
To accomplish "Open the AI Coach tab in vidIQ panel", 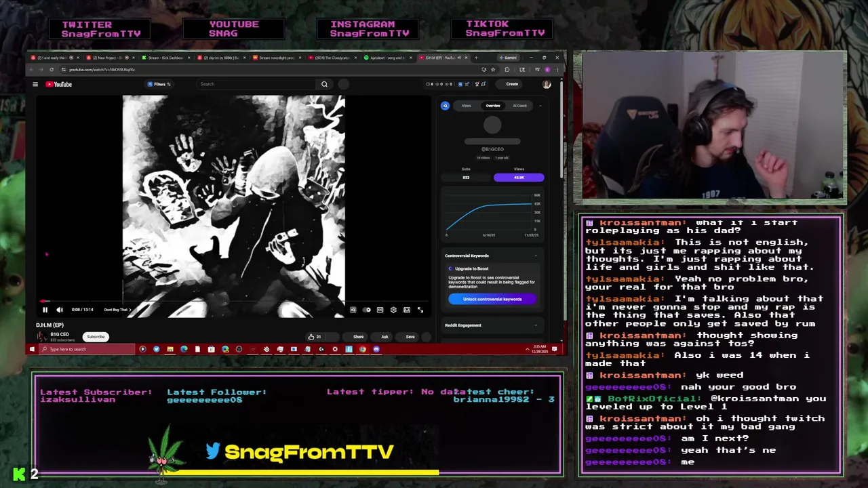I will click(519, 106).
